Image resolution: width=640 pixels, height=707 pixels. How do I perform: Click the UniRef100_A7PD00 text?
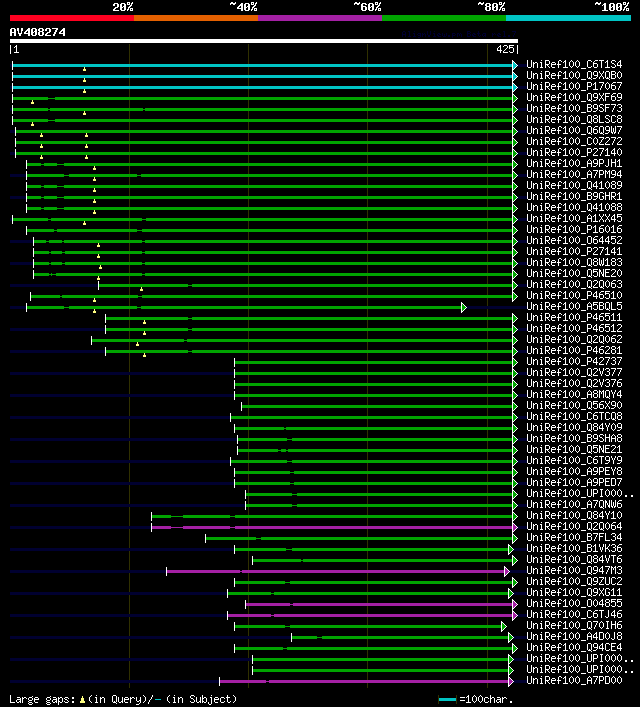[574, 680]
